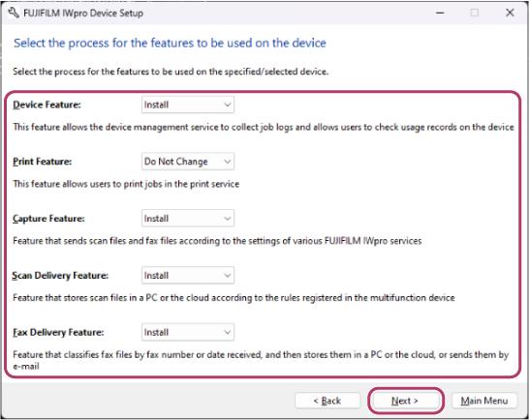Click the wrench icon in title bar

tap(13, 13)
